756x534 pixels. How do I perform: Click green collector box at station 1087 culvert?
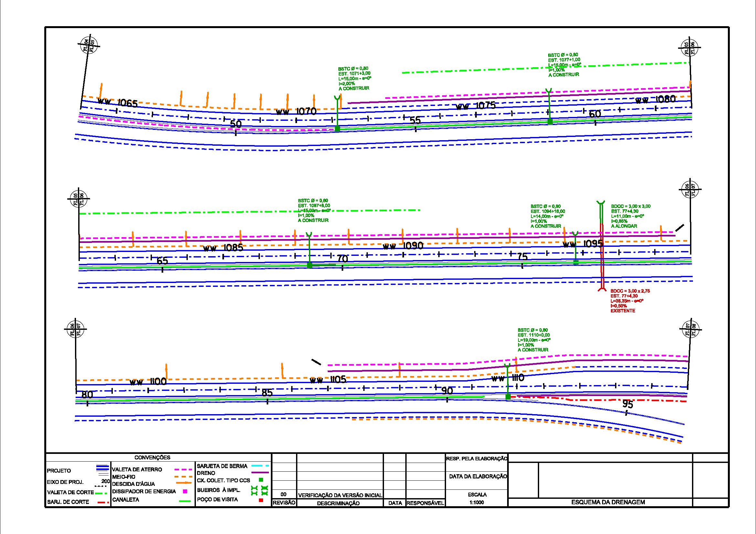click(310, 265)
